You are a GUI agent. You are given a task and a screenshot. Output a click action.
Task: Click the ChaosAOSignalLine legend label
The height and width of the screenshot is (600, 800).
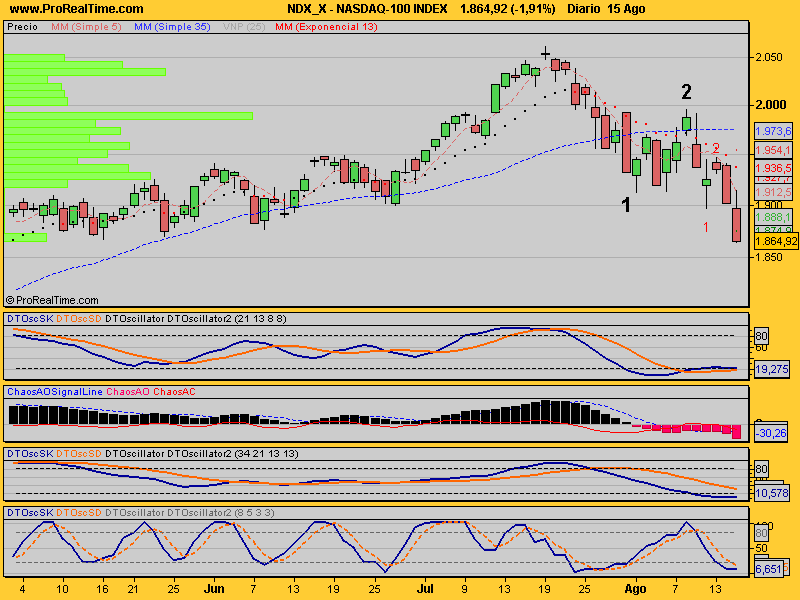pyautogui.click(x=55, y=392)
